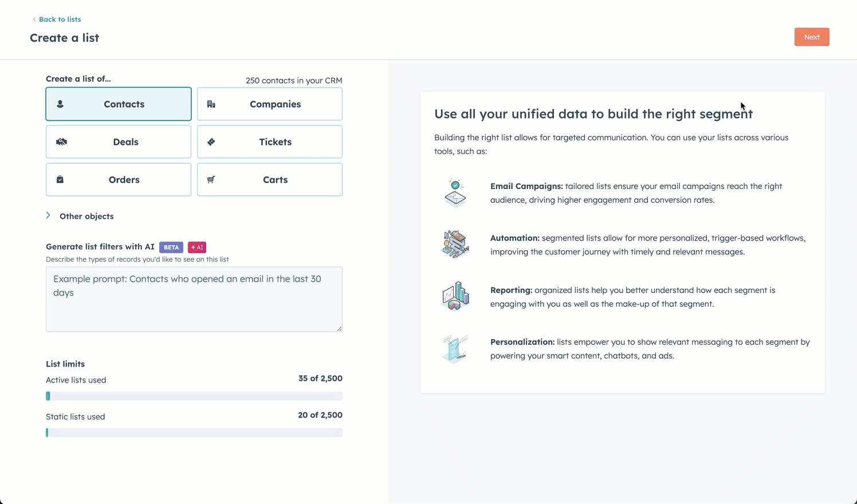Click the Automation description text

point(648,245)
